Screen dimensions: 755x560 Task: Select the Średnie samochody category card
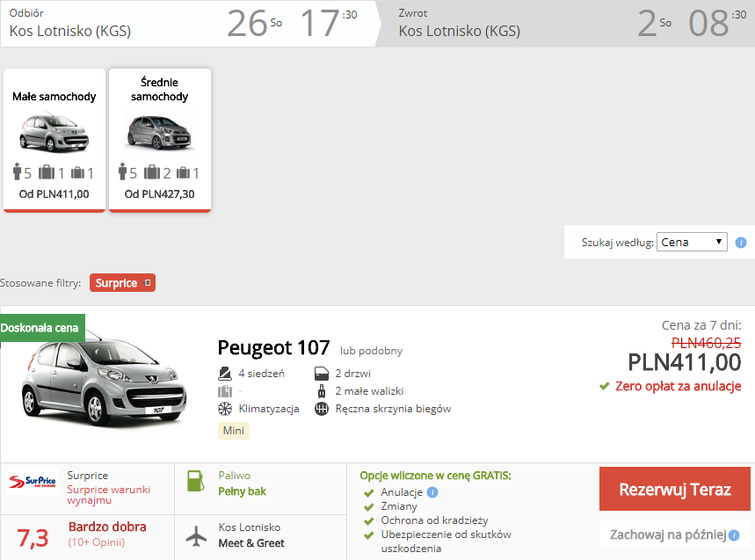(160, 140)
